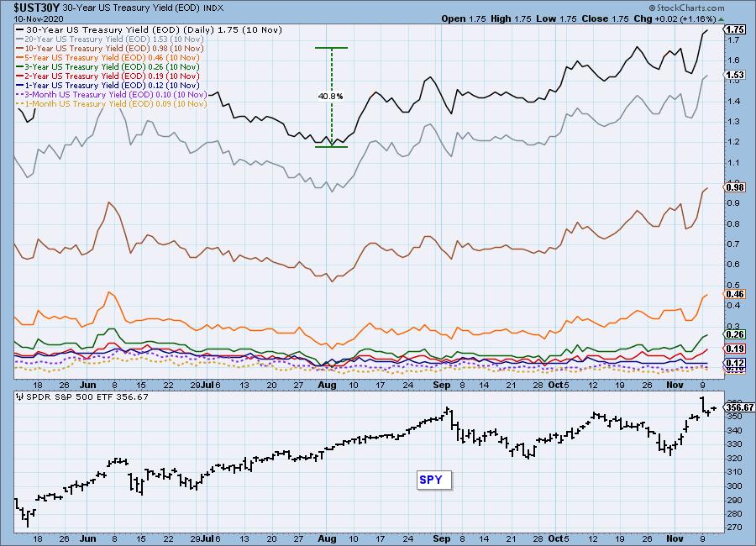This screenshot has width=756, height=546.
Task: Click the 0.12 last-value tag on right axis
Action: click(735, 363)
